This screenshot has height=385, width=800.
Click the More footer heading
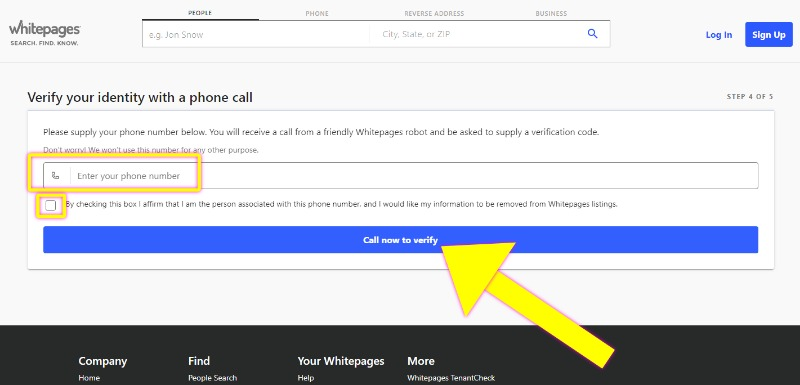coord(421,361)
